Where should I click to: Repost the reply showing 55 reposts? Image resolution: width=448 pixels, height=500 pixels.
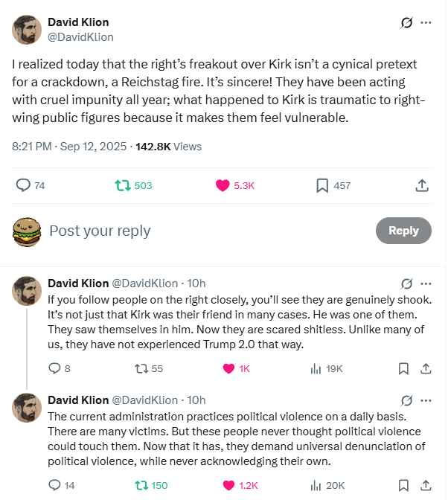(x=138, y=368)
